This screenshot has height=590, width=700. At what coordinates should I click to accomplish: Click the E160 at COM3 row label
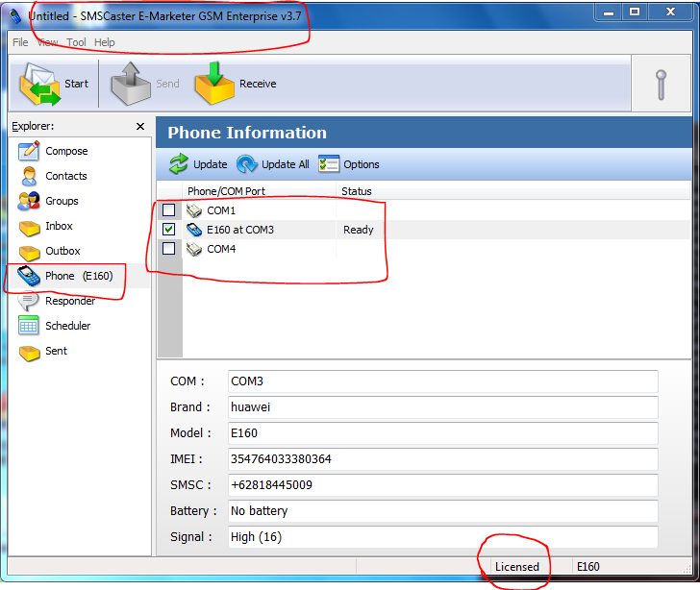point(240,230)
